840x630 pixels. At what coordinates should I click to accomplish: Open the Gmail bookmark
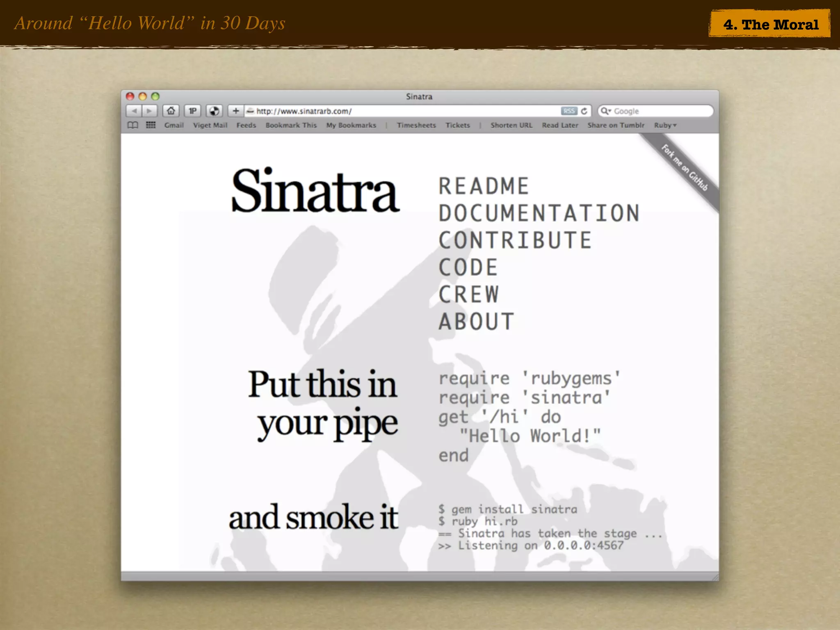pyautogui.click(x=174, y=125)
